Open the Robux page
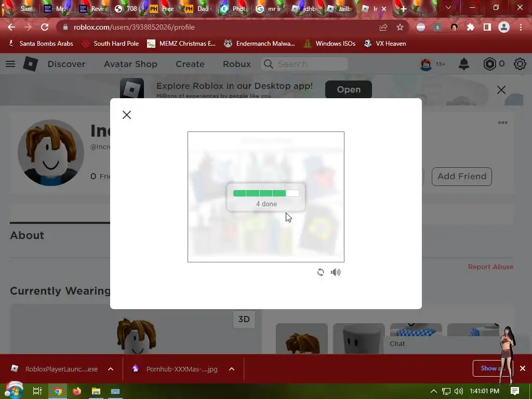 coord(237,64)
